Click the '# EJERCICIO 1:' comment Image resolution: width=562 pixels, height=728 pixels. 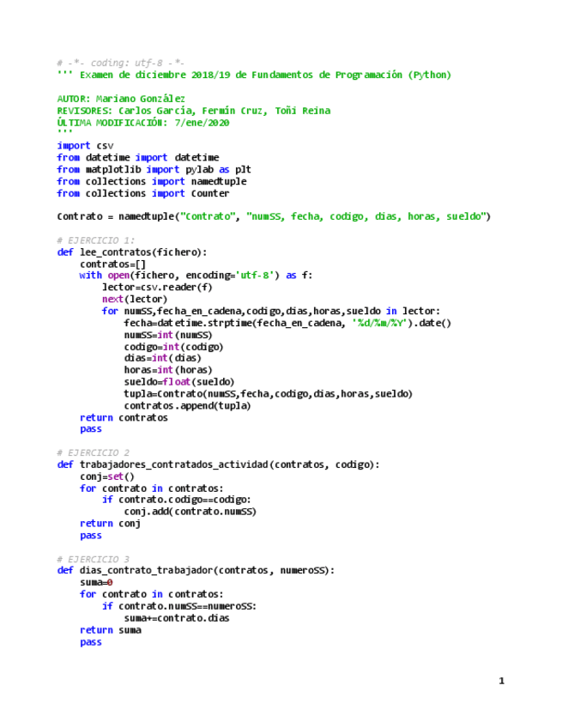point(95,240)
